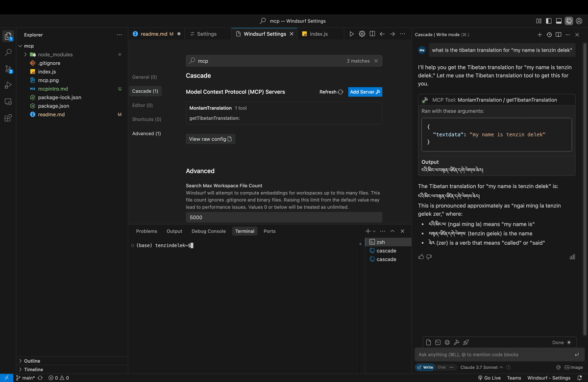Open Cascade conversation history clock icon
This screenshot has width=588, height=382.
point(549,35)
